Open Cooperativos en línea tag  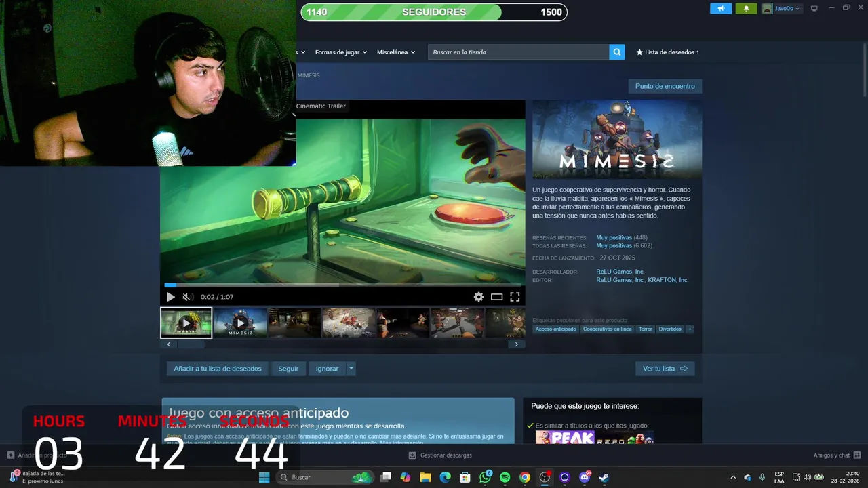[x=607, y=329]
